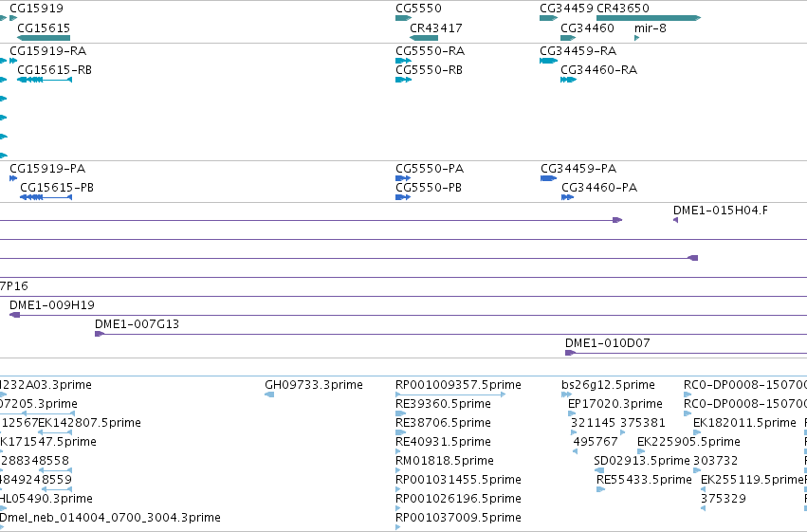Click the SD02913.5prime EST arrow
807x532 pixels.
(599, 470)
